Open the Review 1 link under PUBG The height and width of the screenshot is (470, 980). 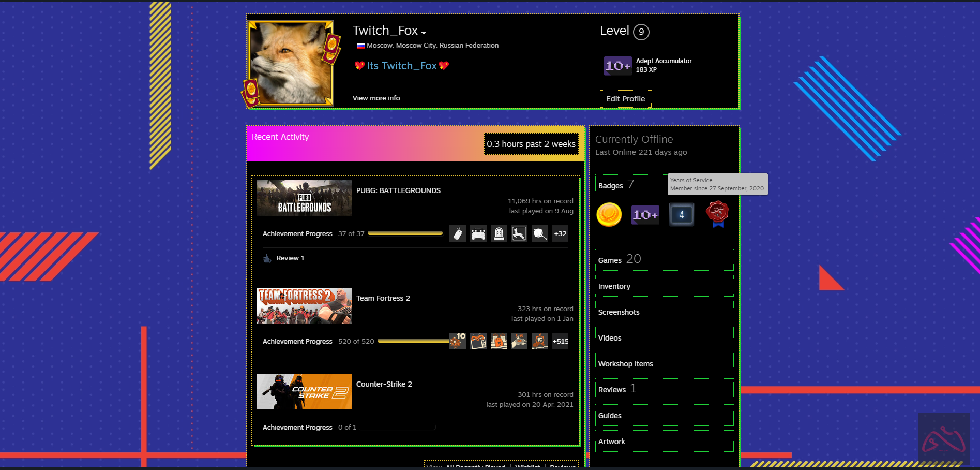tap(290, 258)
